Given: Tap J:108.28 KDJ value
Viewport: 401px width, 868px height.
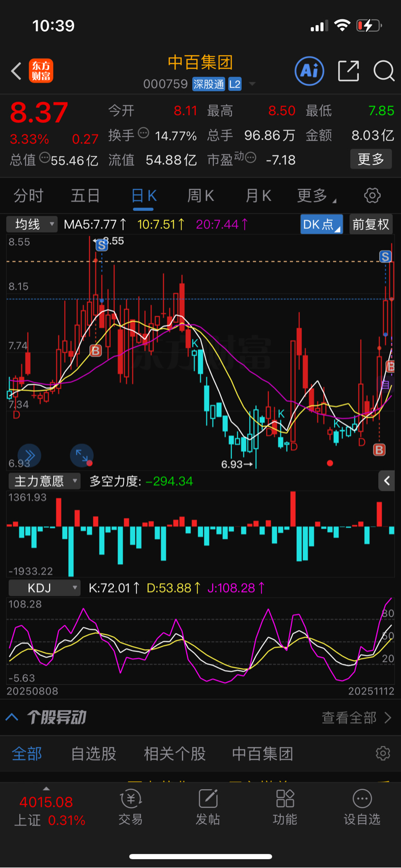Looking at the screenshot, I should 236,588.
